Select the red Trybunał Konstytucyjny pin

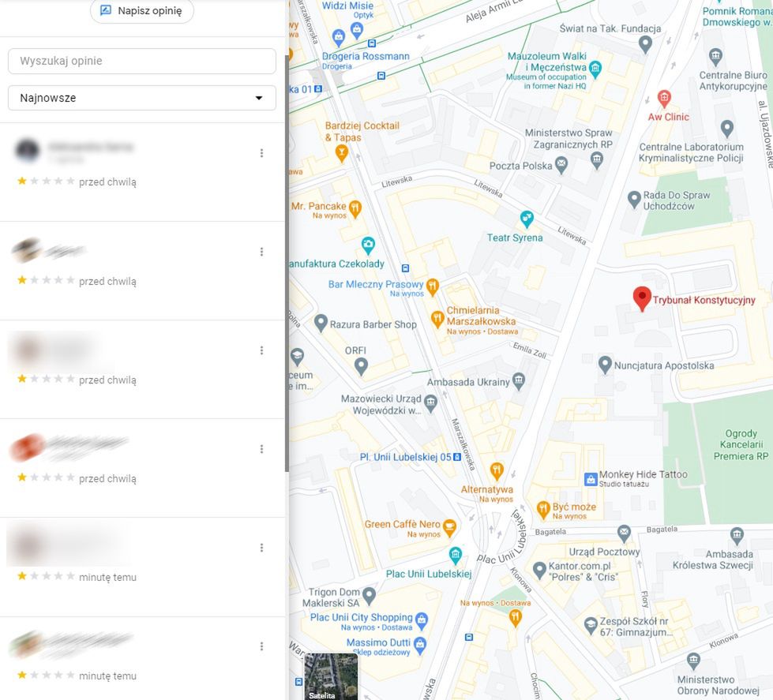[x=642, y=298]
